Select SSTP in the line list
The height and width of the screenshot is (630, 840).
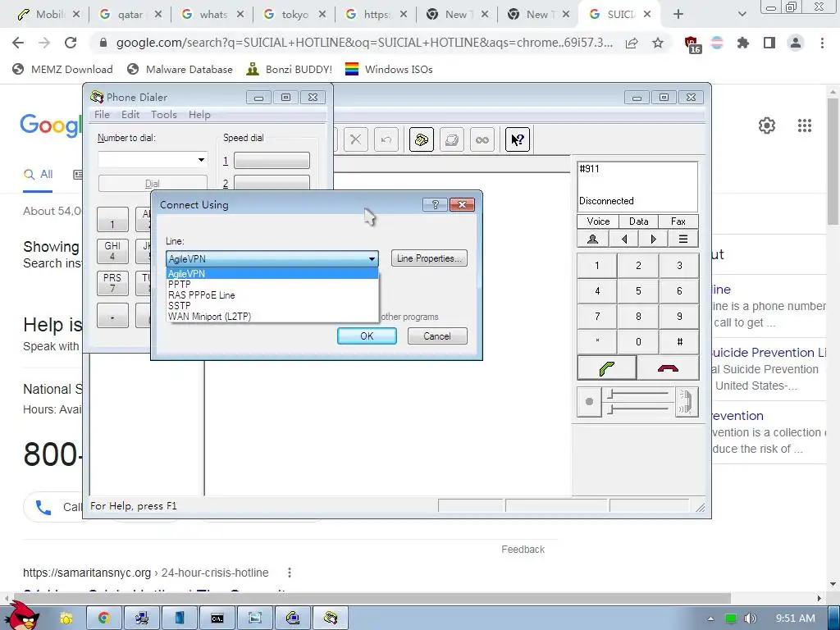click(x=272, y=306)
